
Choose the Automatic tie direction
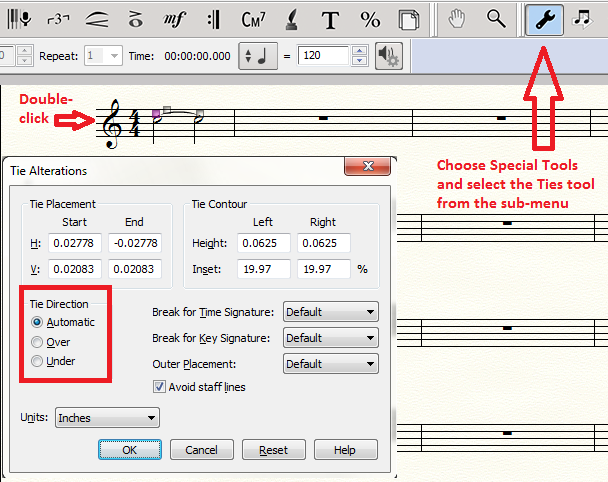[x=38, y=322]
